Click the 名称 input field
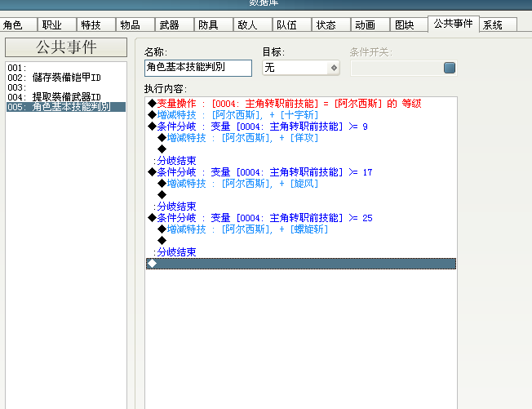The height and width of the screenshot is (409, 532). [x=198, y=68]
